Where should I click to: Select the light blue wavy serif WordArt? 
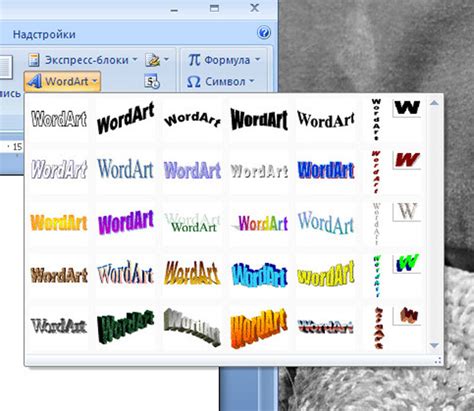(326, 223)
